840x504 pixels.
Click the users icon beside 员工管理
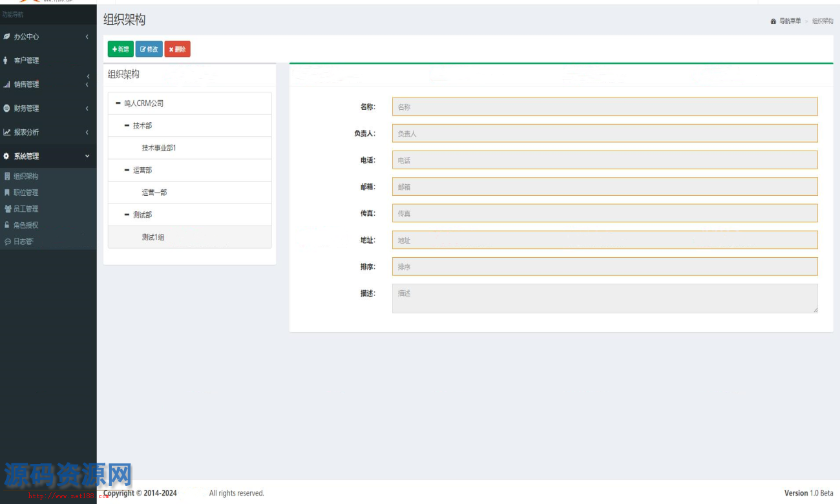7,209
